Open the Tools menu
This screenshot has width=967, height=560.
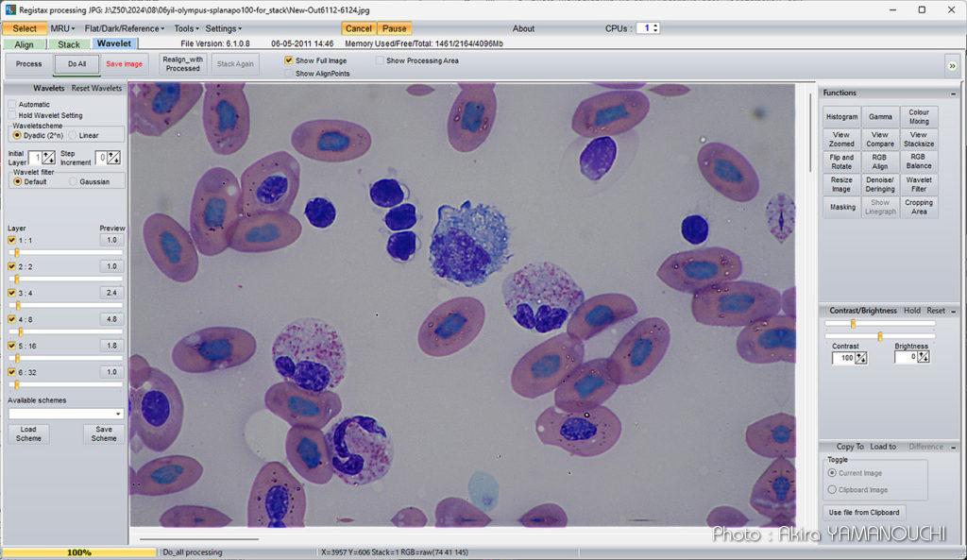(x=185, y=28)
